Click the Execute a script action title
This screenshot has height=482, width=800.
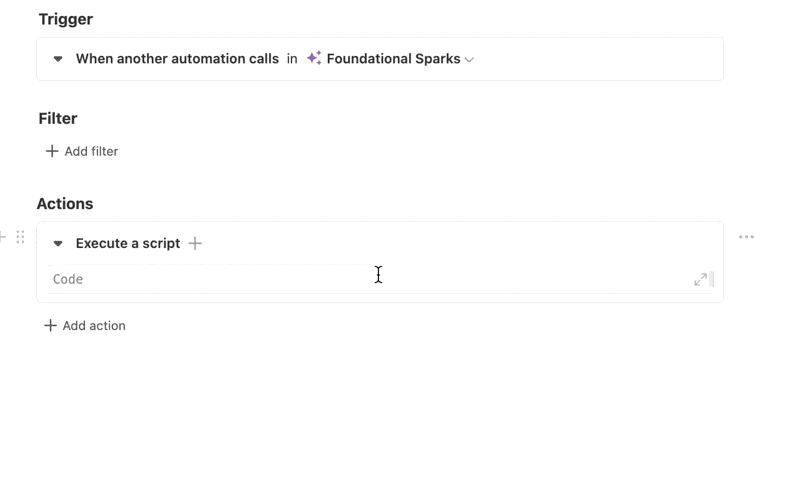(128, 243)
